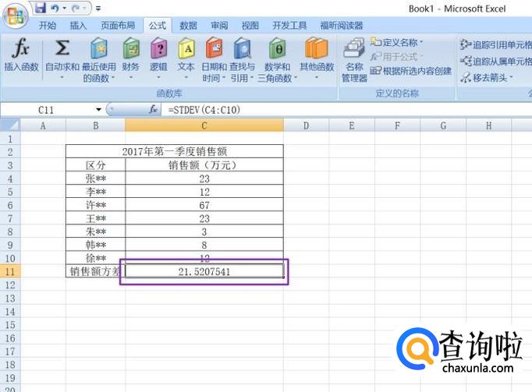Screen dimensions: 532x392
Task: Go to the 视图 tab
Action: coord(250,26)
